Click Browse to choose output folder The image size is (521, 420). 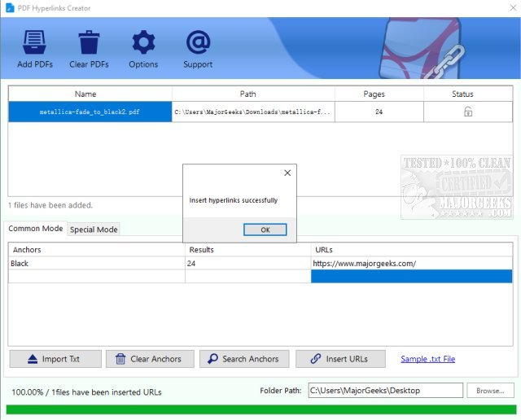(x=490, y=391)
